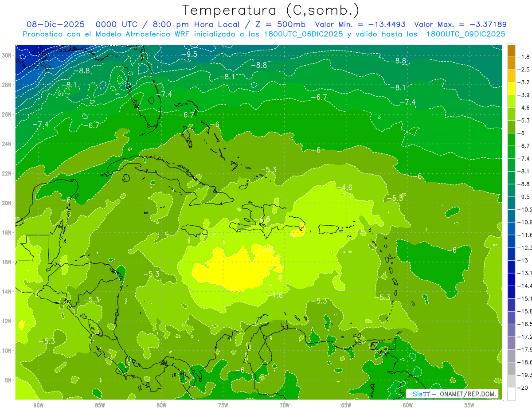This screenshot has height=411, width=532.
Task: Click the '18N' latitude label
Action: (x=7, y=232)
